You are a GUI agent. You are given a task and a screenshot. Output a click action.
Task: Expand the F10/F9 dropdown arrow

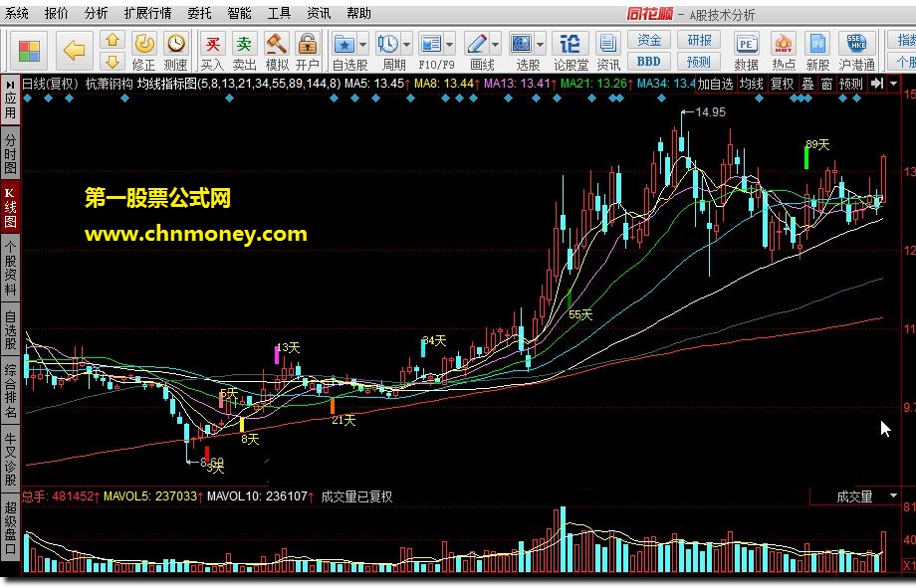pos(450,44)
